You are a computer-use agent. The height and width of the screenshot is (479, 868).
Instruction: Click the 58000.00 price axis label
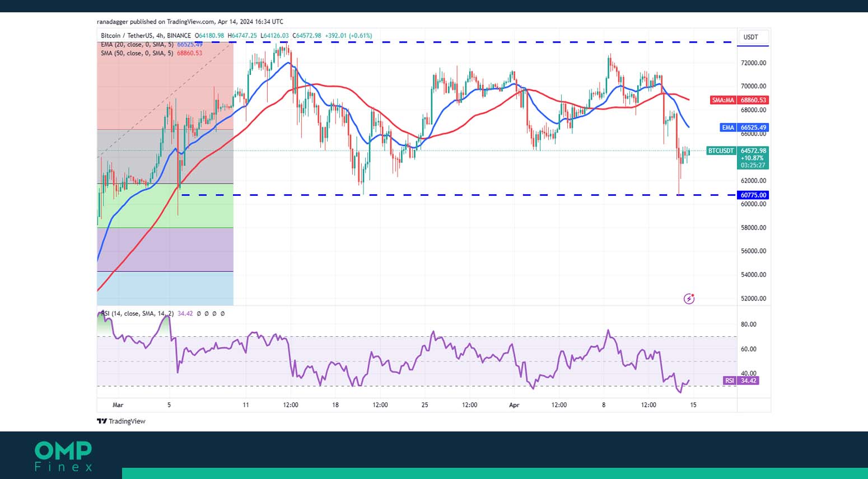pos(753,228)
